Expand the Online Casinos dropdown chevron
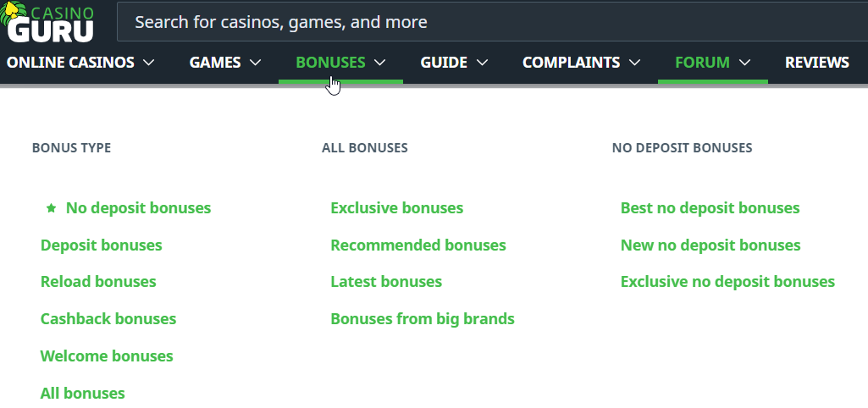 pos(149,63)
